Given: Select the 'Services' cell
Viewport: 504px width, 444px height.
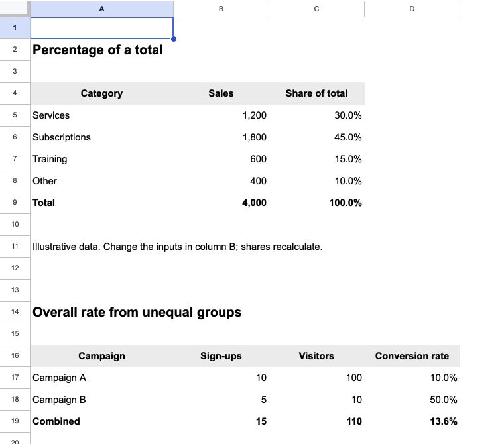Looking at the screenshot, I should click(x=102, y=115).
